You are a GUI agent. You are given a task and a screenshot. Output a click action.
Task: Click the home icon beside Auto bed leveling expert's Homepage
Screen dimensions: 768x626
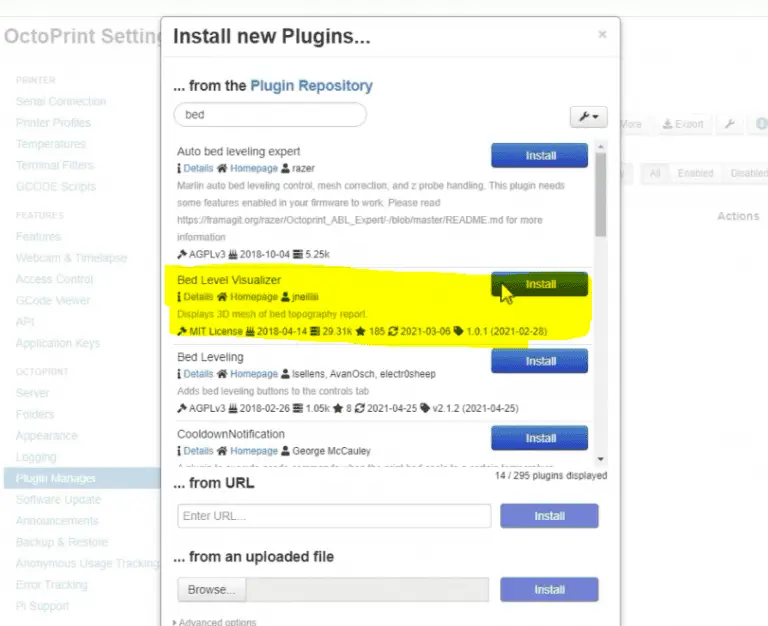(223, 169)
